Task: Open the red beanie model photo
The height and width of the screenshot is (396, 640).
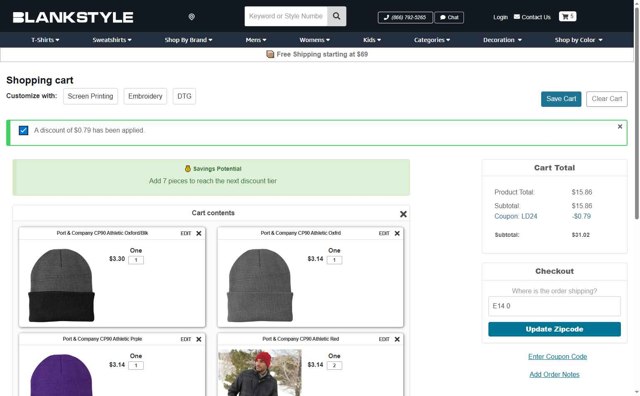Action: click(260, 372)
